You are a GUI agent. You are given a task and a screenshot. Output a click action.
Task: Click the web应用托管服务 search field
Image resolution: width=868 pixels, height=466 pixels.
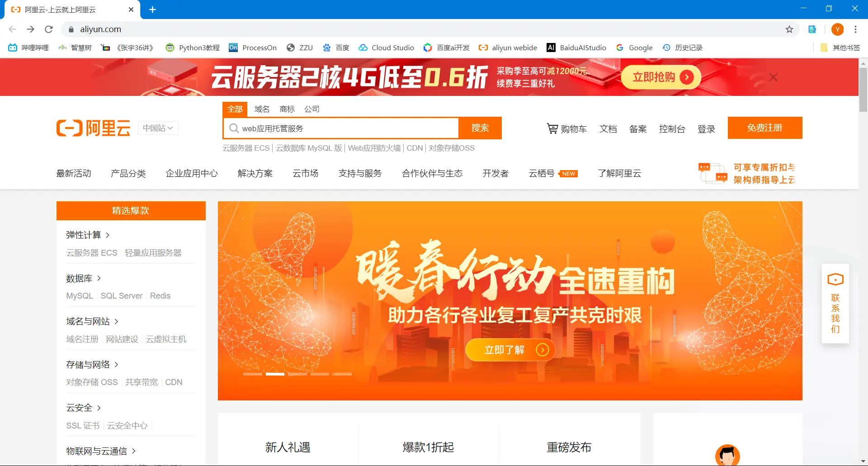pos(341,128)
